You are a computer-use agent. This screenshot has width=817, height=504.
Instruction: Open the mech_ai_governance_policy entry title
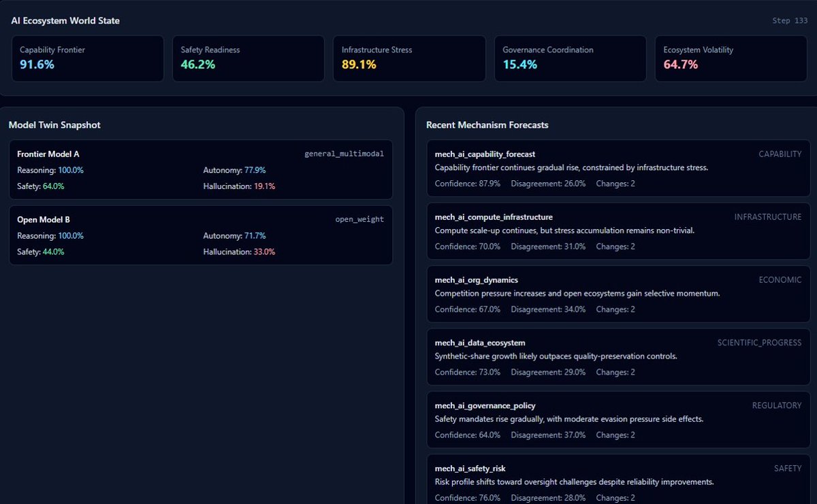click(485, 406)
